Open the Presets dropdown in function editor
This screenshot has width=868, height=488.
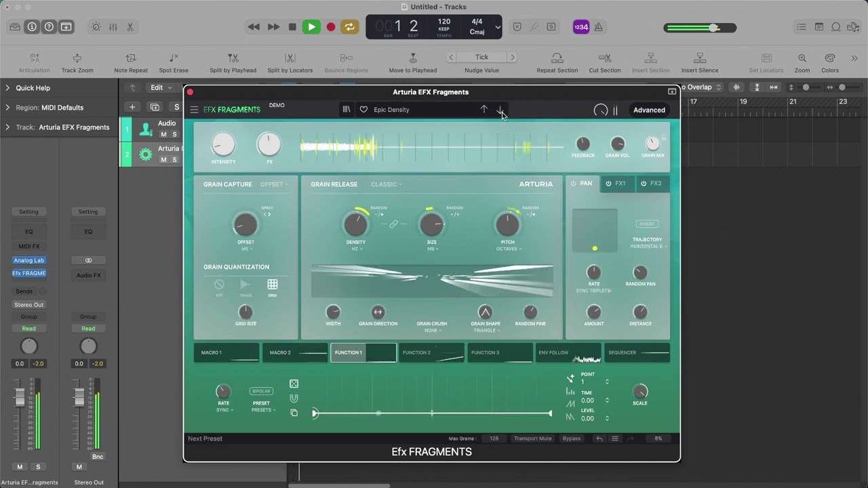(264, 410)
